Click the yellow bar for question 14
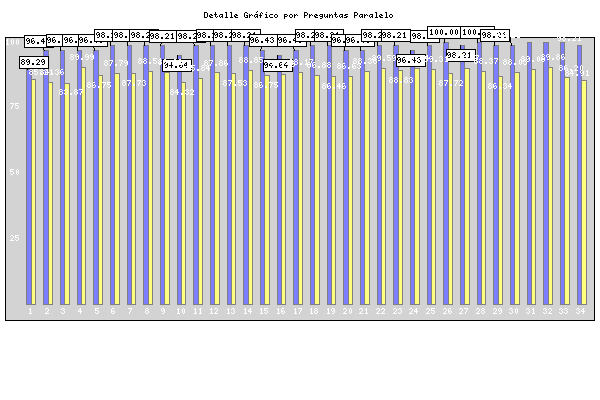This screenshot has width=600, height=400. click(x=250, y=187)
